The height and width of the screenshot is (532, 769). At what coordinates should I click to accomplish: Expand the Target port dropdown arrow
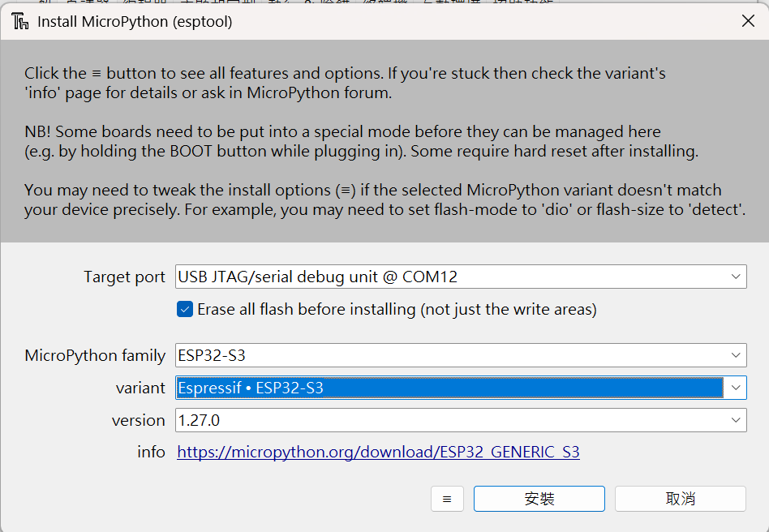[x=735, y=277]
